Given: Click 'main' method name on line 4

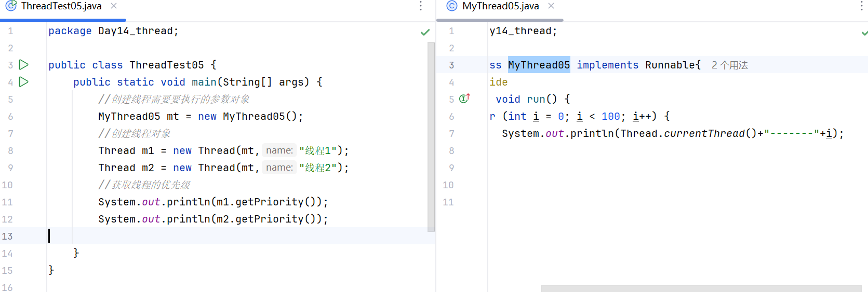Looking at the screenshot, I should tap(204, 82).
